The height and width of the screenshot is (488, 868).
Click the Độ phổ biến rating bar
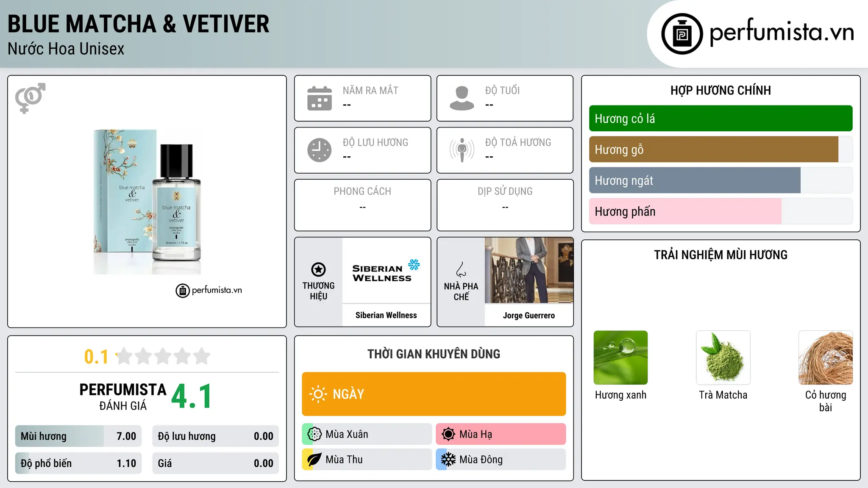[x=78, y=463]
